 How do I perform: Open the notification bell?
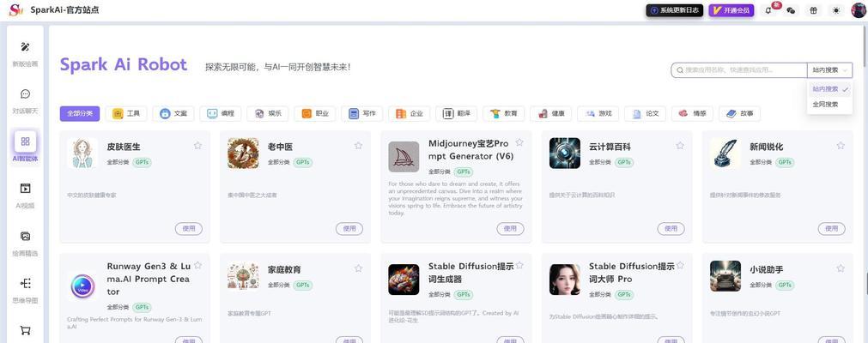pos(768,10)
